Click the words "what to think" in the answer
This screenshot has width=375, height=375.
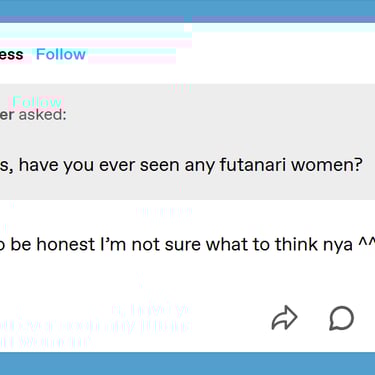tap(262, 244)
